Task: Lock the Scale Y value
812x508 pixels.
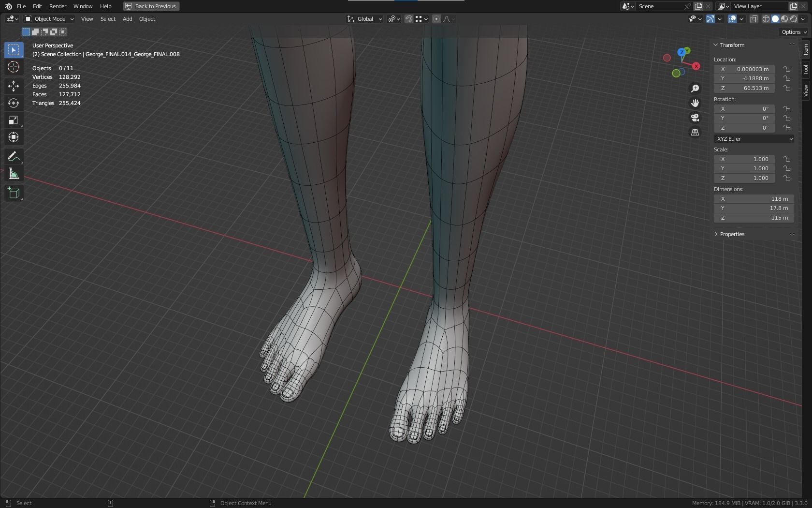Action: [x=787, y=168]
